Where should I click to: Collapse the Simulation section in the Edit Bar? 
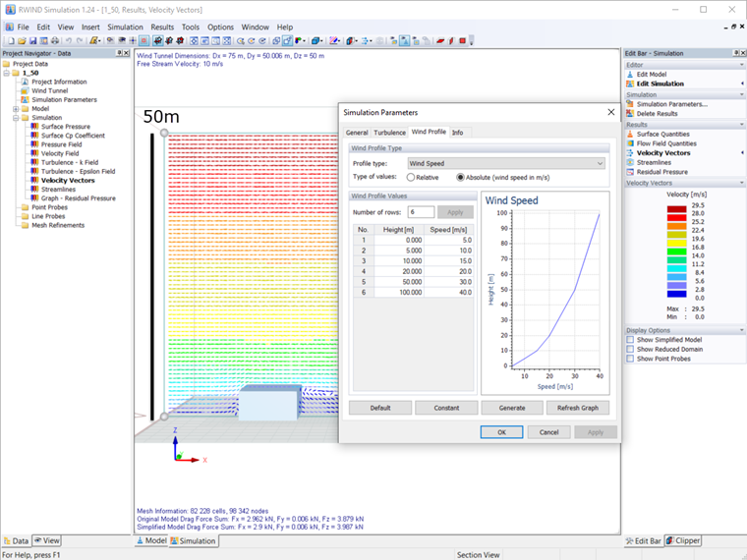coord(741,95)
